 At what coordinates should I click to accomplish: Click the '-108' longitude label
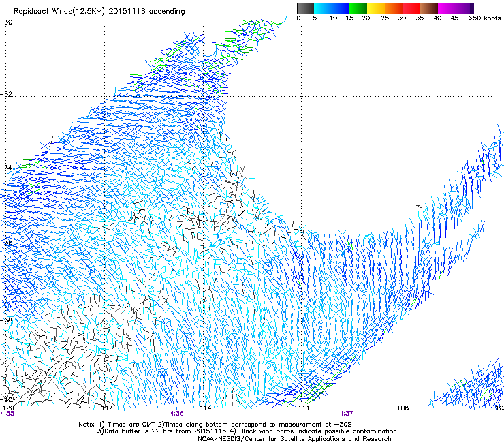coord(400,408)
